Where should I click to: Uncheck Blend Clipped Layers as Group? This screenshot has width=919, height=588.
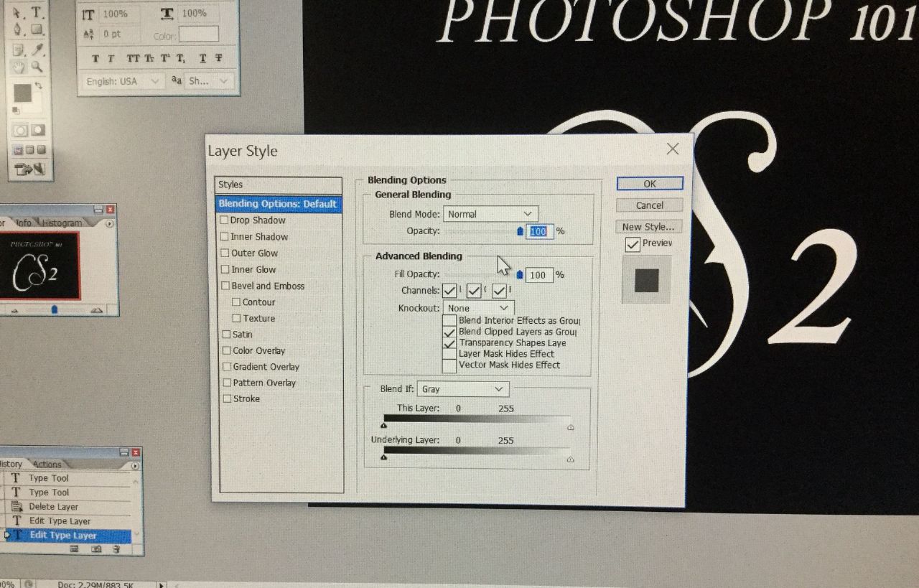449,332
